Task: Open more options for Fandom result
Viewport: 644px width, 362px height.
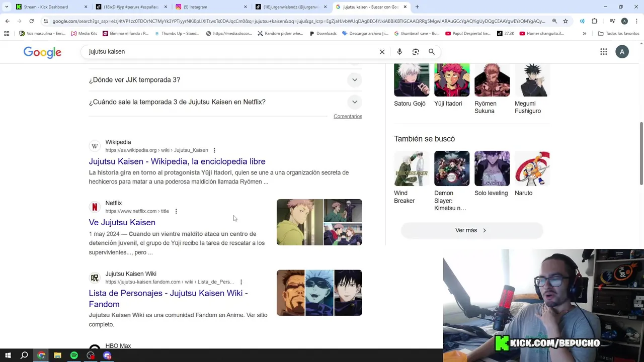Action: (242, 282)
